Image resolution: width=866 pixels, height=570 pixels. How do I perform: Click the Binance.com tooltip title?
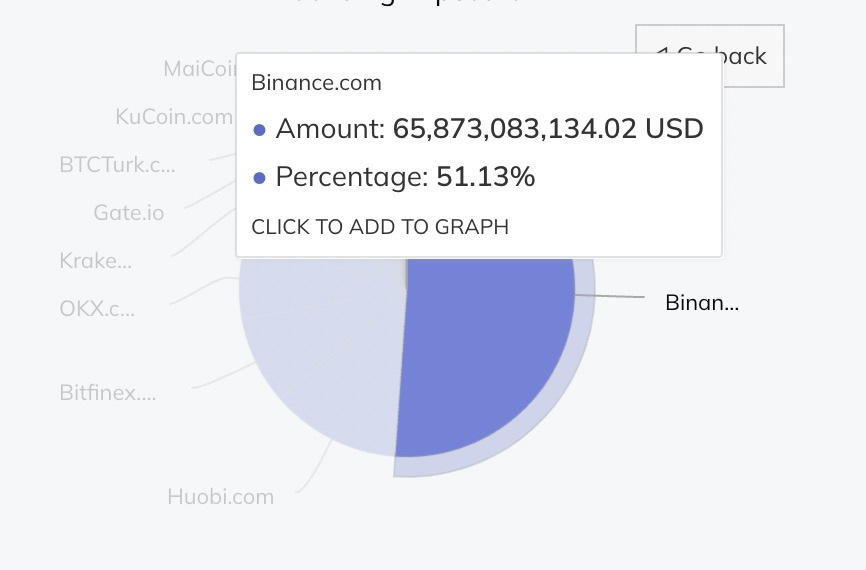(316, 82)
